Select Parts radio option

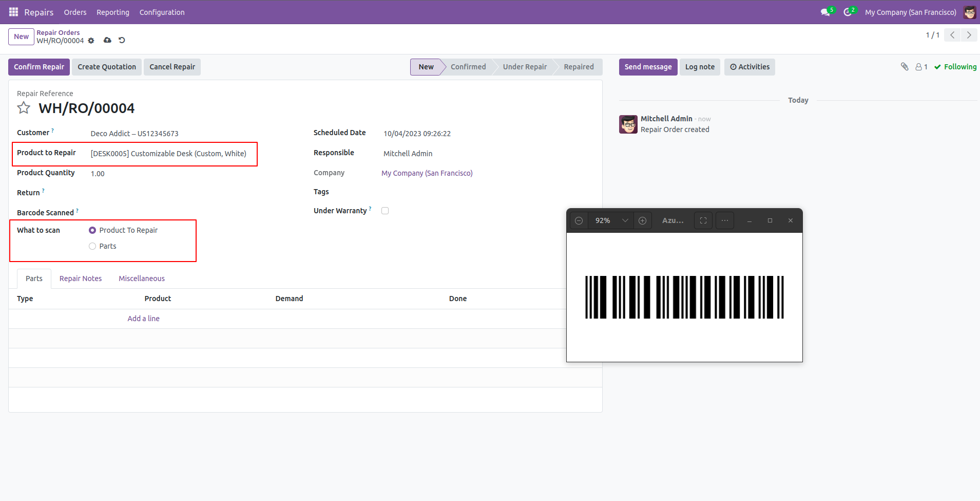92,246
